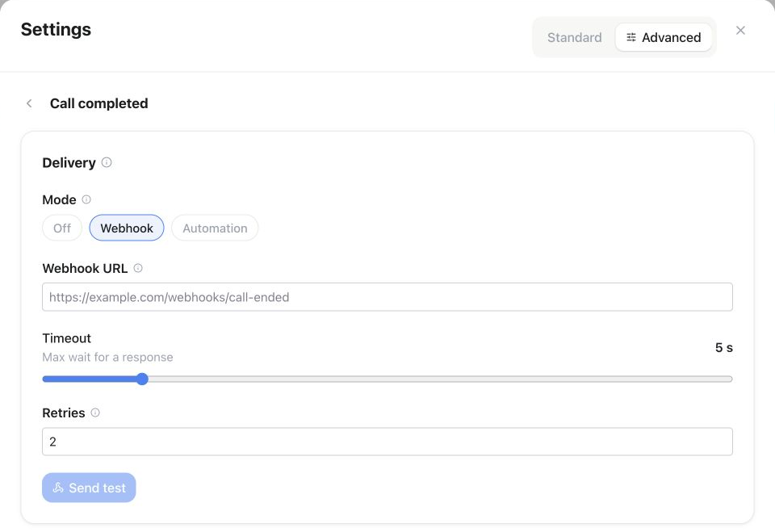
Task: Close the Settings dialog with the X
Action: click(x=740, y=31)
